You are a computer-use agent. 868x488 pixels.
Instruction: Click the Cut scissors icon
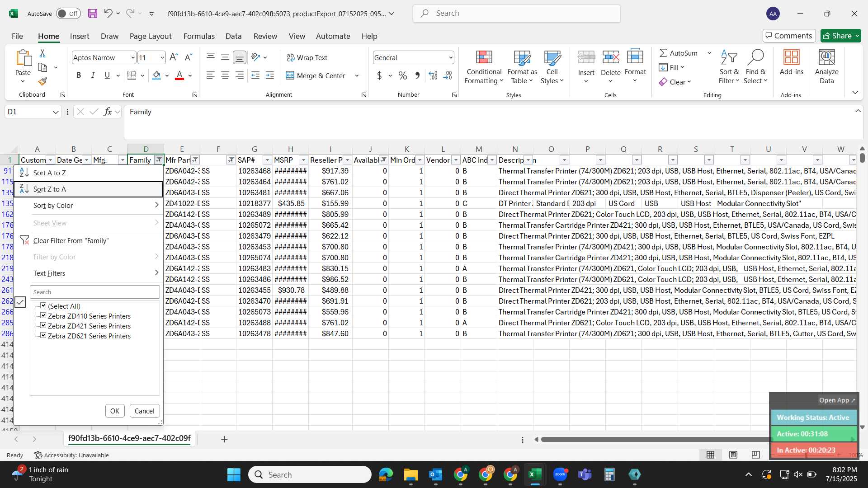42,53
